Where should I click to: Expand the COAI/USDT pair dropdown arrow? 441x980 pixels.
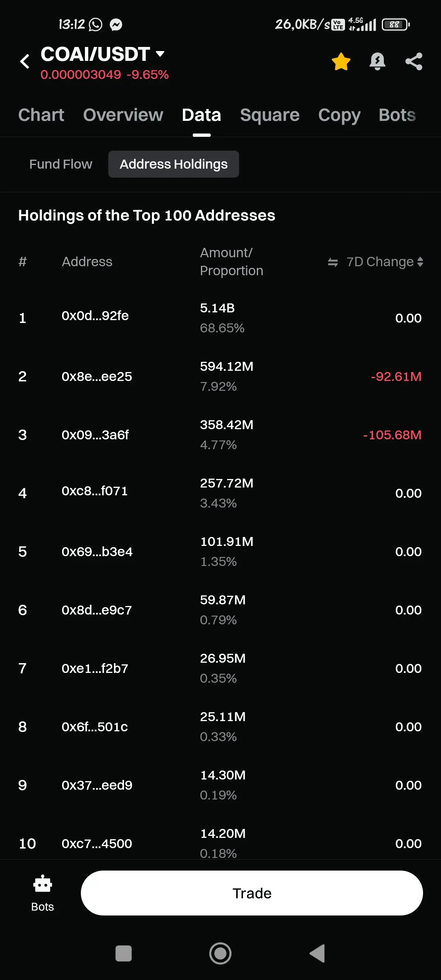point(160,53)
